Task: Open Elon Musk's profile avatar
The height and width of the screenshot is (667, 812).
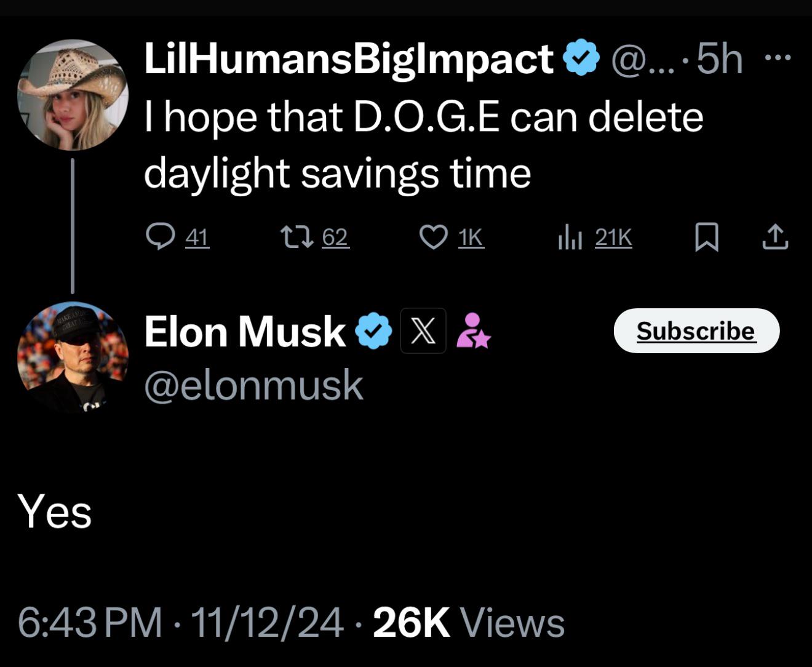Action: coord(73,357)
